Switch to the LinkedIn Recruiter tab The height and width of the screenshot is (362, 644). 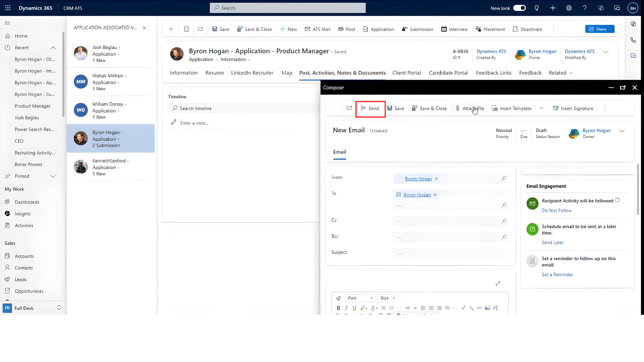pyautogui.click(x=252, y=73)
